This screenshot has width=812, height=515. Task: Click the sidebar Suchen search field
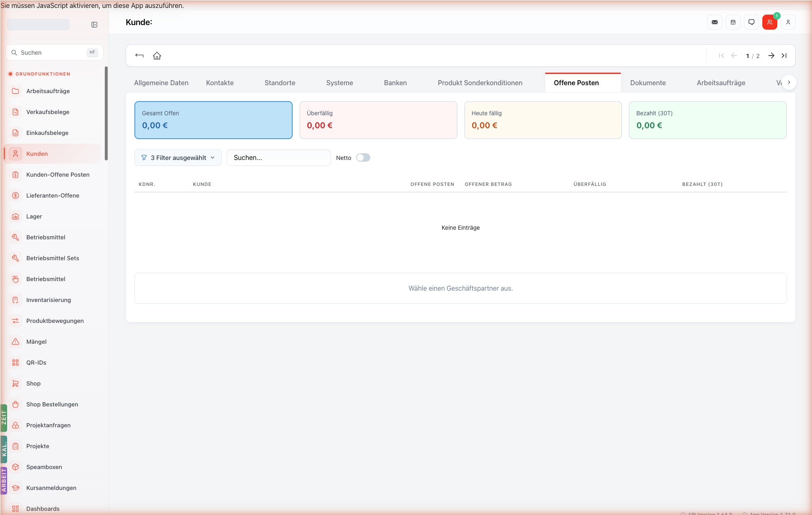(54, 53)
